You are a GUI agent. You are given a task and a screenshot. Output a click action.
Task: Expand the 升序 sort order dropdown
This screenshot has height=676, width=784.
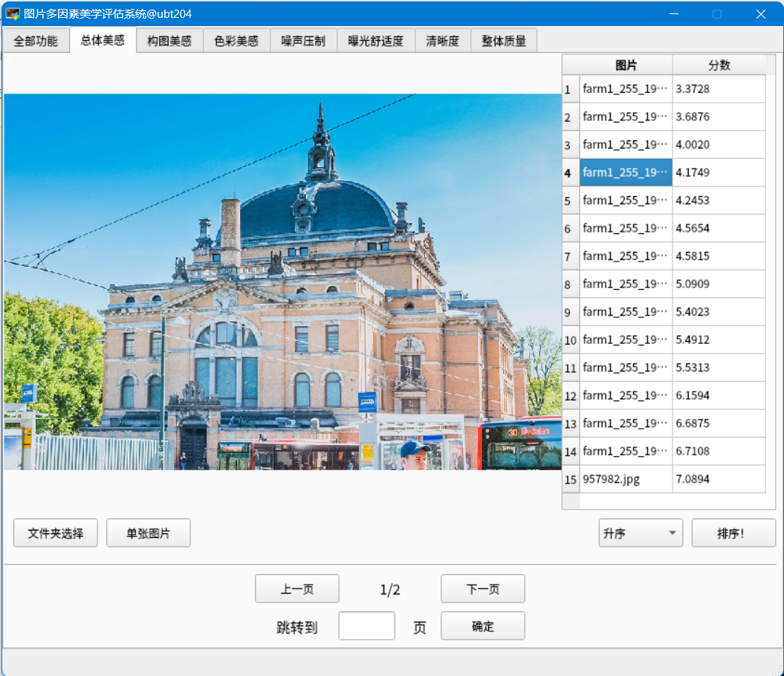coord(641,533)
